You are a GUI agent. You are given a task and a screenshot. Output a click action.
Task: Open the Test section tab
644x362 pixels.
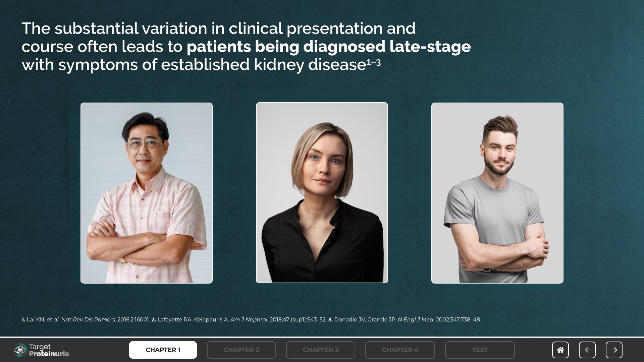[x=480, y=350]
